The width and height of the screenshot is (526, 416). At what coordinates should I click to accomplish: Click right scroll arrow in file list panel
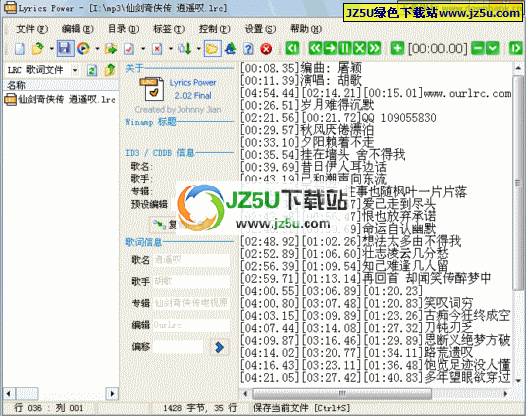pyautogui.click(x=112, y=394)
